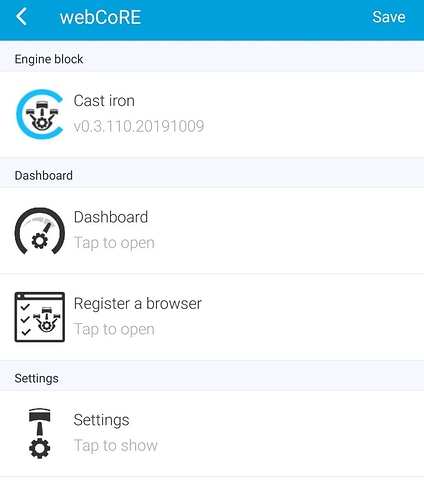Tap the Register a browser checklist icon
The image size is (424, 500).
coord(40,317)
